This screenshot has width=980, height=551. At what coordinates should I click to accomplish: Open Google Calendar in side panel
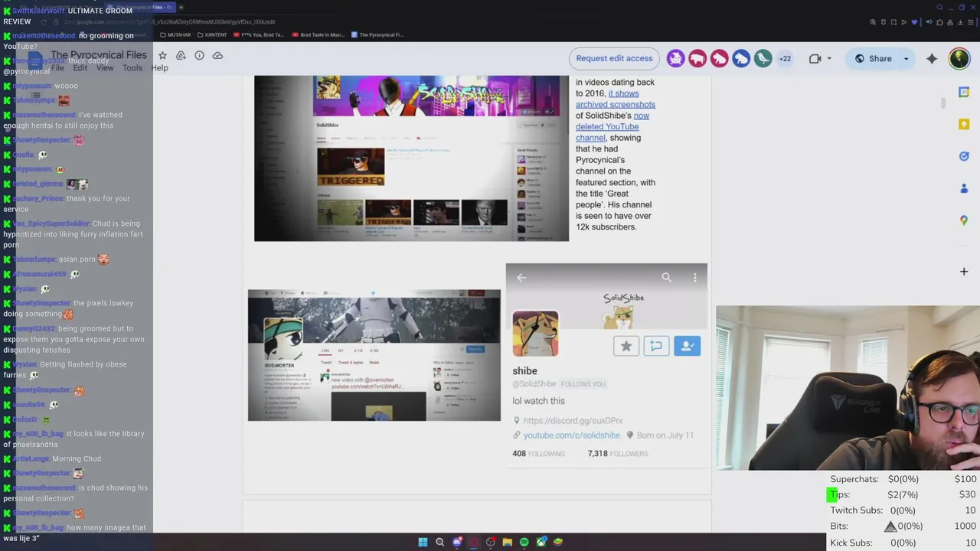click(964, 93)
